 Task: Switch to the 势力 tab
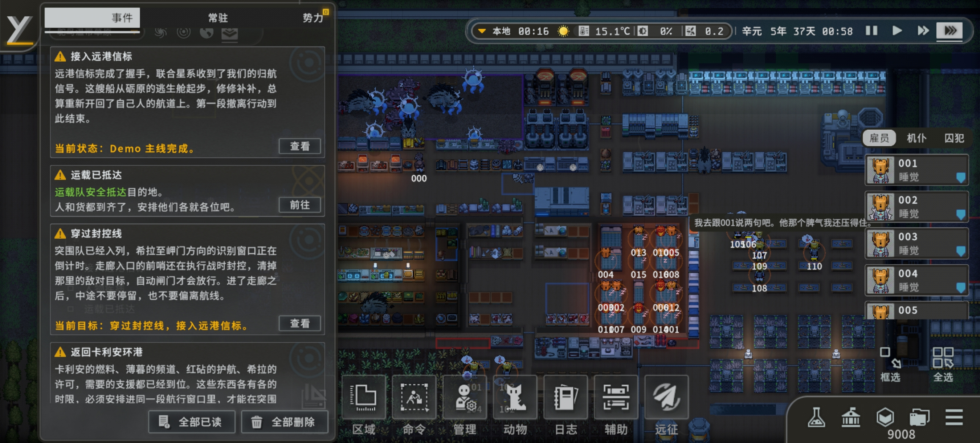[313, 17]
